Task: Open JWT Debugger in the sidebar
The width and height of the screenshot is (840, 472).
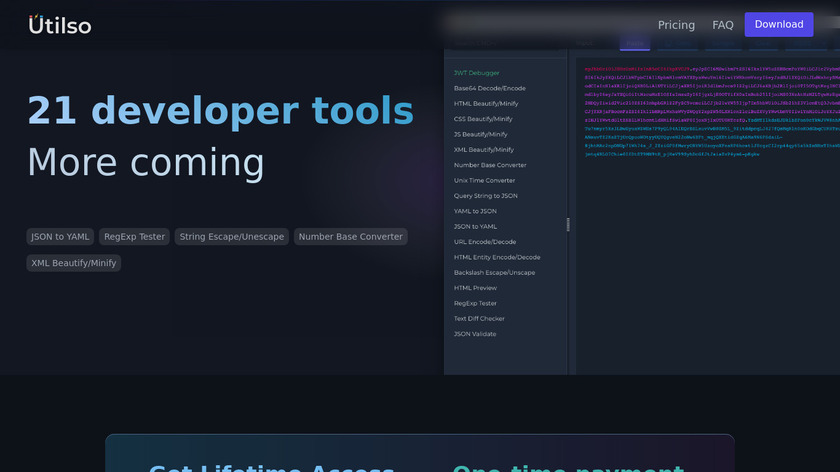Action: click(x=476, y=73)
